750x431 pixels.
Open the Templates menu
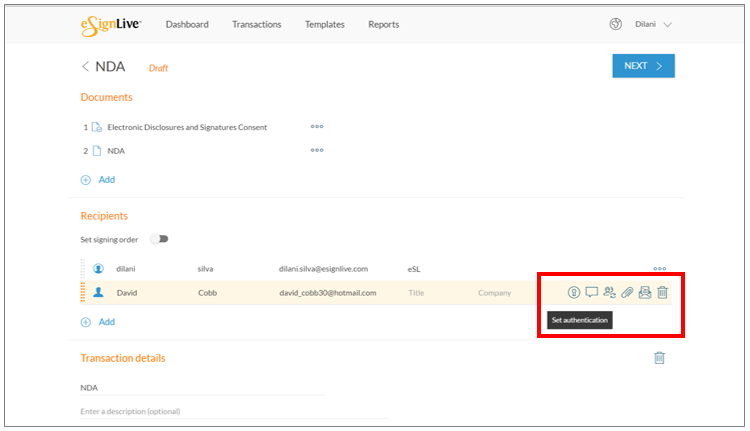(325, 24)
